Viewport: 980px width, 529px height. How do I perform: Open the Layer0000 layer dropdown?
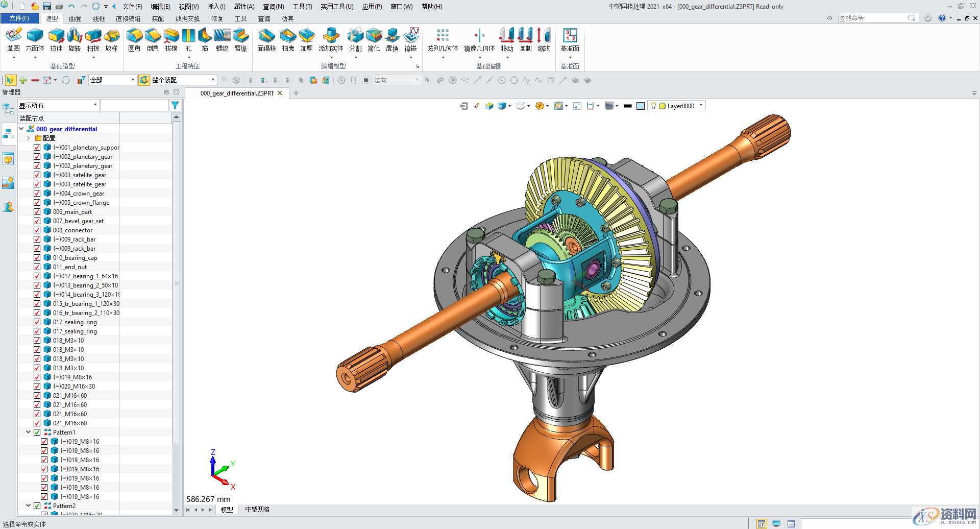(x=701, y=106)
